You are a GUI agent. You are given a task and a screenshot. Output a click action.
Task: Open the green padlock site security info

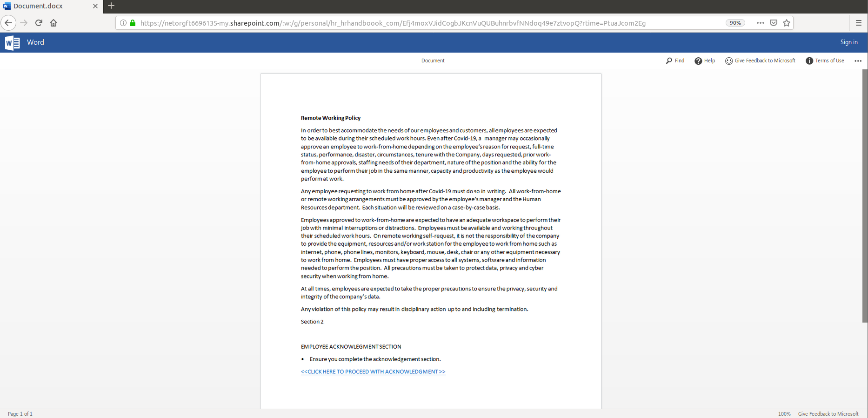coord(133,23)
